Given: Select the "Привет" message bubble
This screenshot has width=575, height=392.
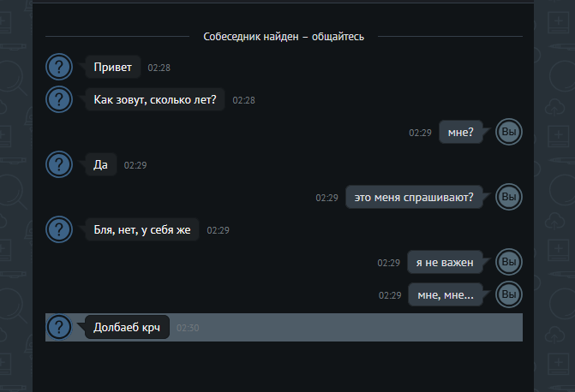Looking at the screenshot, I should point(113,67).
